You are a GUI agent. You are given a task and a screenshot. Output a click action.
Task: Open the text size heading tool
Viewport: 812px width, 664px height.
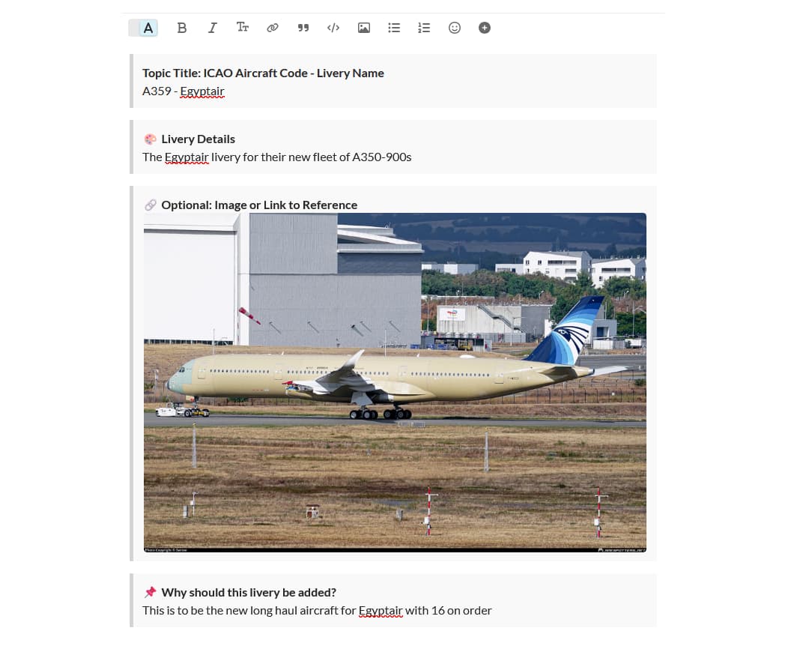pos(243,28)
